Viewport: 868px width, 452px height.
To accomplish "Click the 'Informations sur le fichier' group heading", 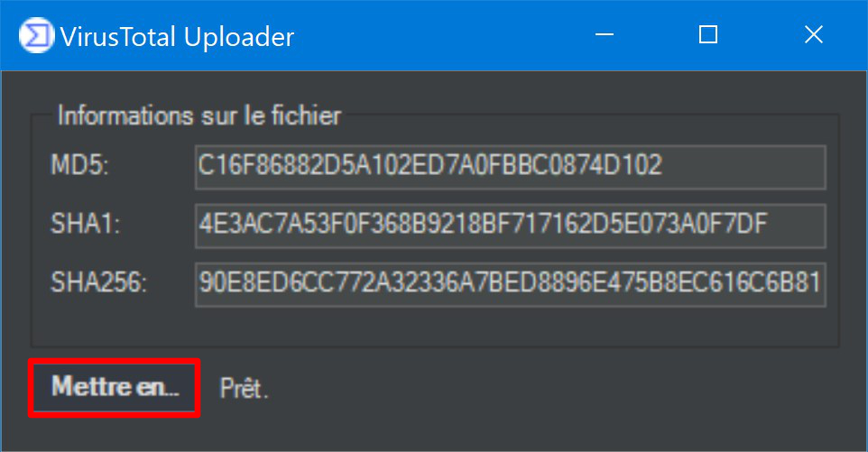I will tap(199, 115).
